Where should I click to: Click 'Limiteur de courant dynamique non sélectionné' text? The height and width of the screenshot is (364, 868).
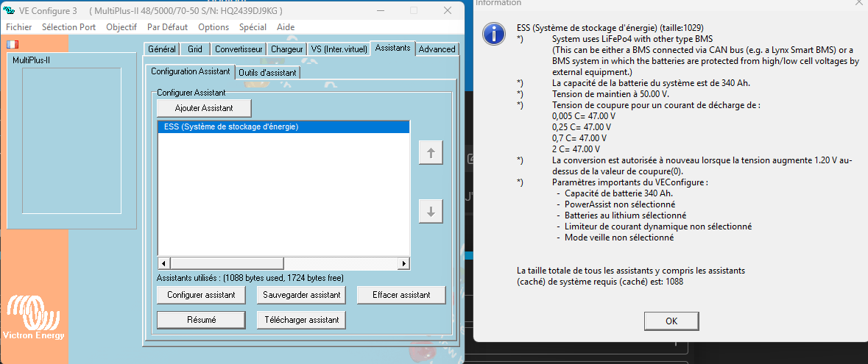pos(657,226)
